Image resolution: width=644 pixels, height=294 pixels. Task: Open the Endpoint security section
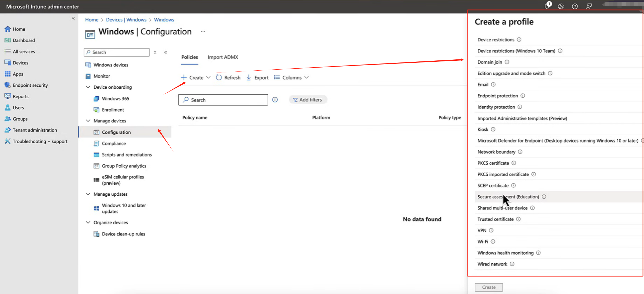point(30,85)
